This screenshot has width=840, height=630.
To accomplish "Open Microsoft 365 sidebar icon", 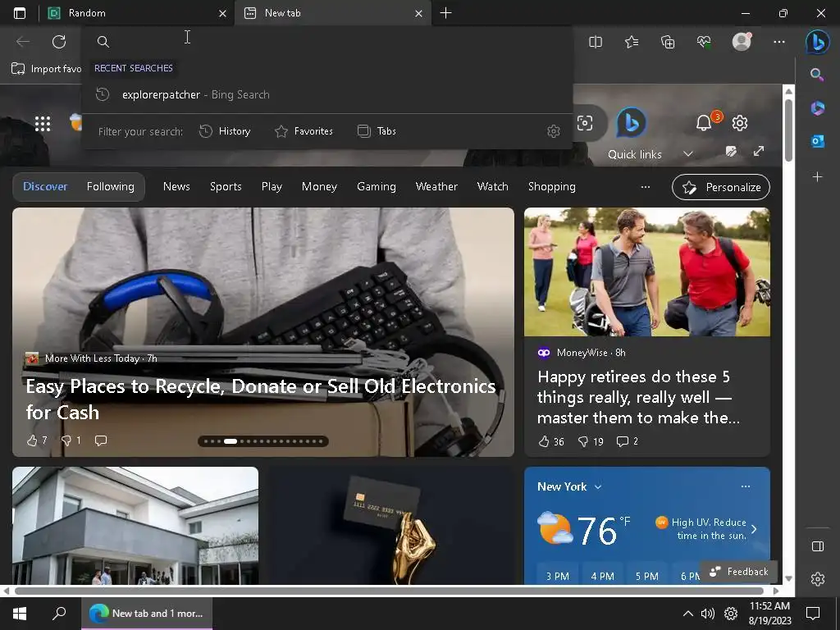I will click(x=817, y=108).
